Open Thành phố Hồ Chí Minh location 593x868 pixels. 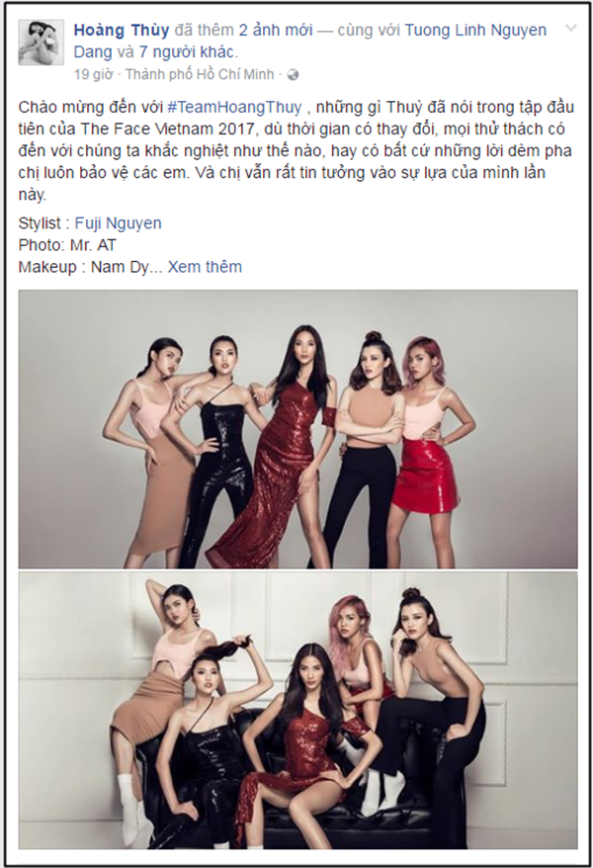pos(200,74)
